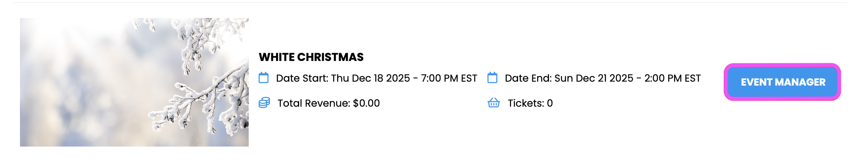
Task: Click the 'Total Revenue:' label
Action: pyautogui.click(x=314, y=103)
